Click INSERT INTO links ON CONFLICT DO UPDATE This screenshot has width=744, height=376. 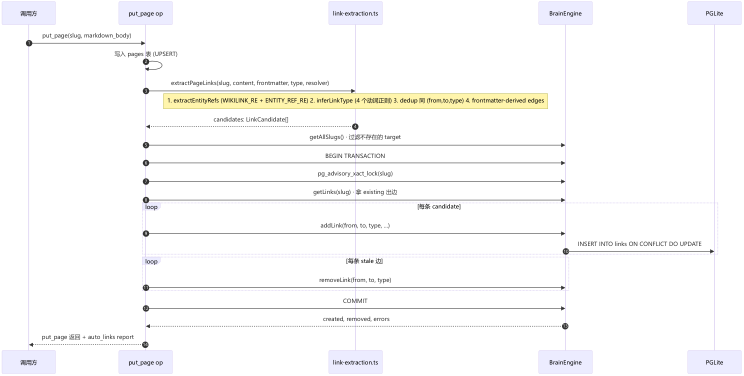pos(639,244)
